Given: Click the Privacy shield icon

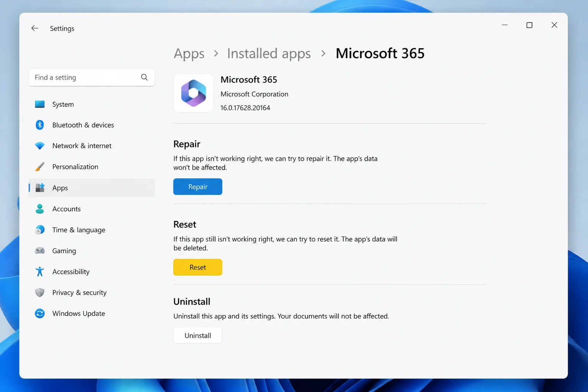Looking at the screenshot, I should tap(40, 292).
